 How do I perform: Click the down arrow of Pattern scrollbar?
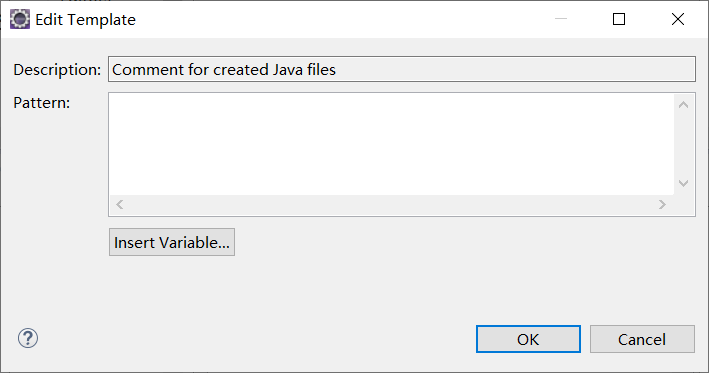click(684, 183)
